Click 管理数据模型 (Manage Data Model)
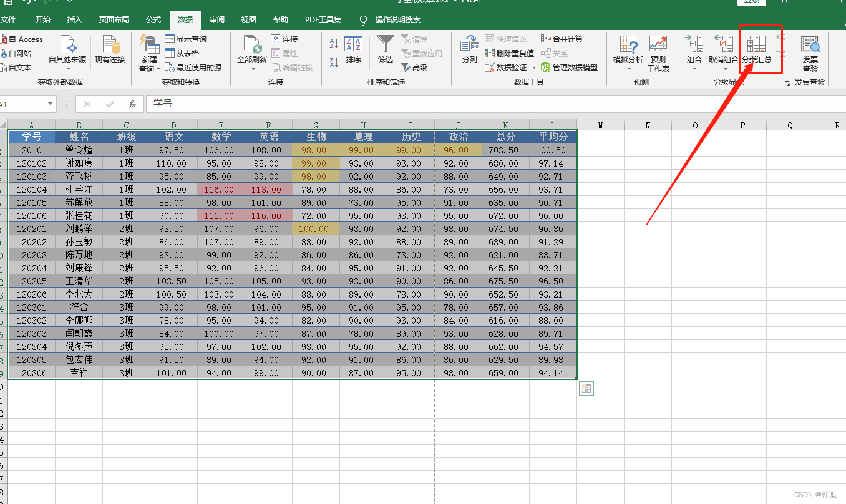Viewport: 846px width, 504px height. tap(569, 67)
